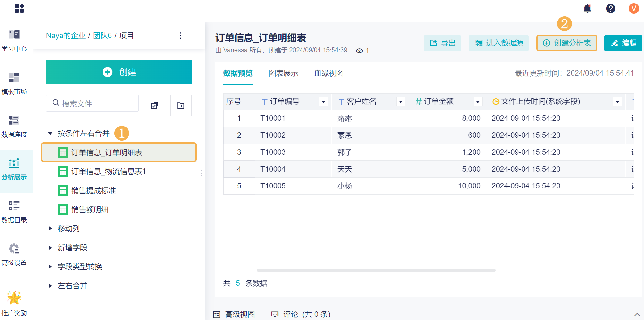The height and width of the screenshot is (320, 644).
Task: Collapse the 按条件左右合并 folder
Action: pyautogui.click(x=50, y=133)
